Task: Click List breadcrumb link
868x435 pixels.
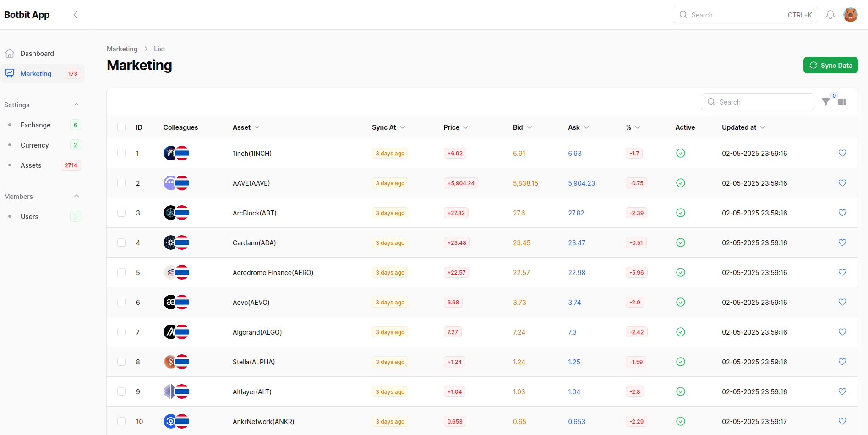Action: tap(159, 49)
